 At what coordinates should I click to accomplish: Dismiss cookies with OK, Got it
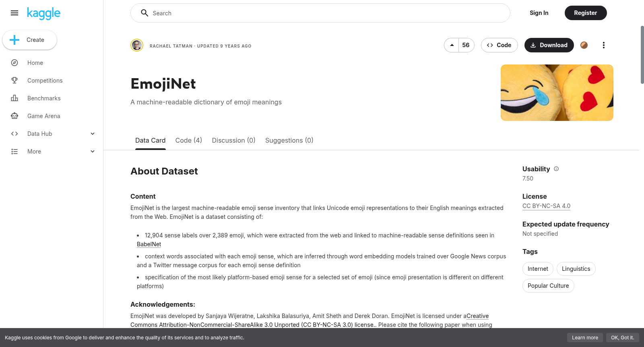pos(622,338)
